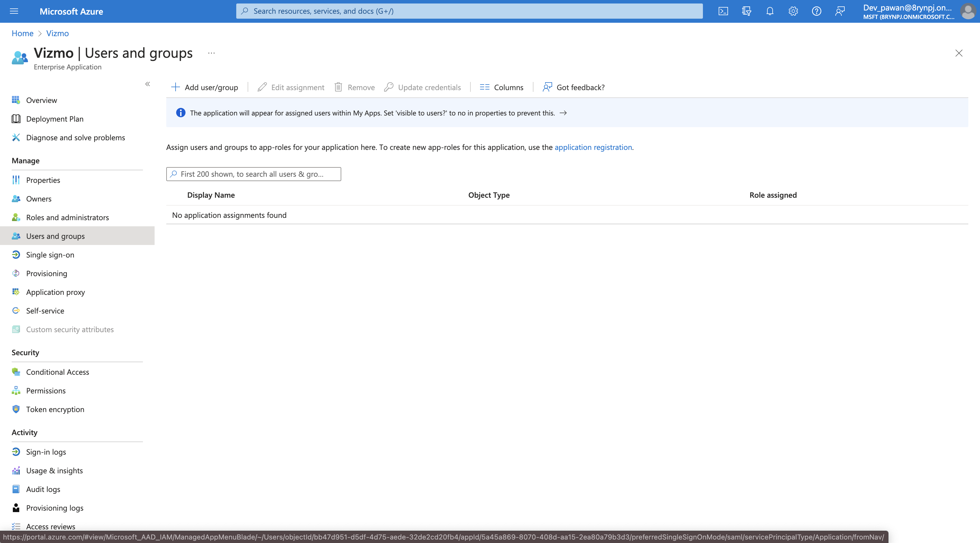Click Edit assignment in toolbar
This screenshot has width=980, height=543.
point(291,87)
